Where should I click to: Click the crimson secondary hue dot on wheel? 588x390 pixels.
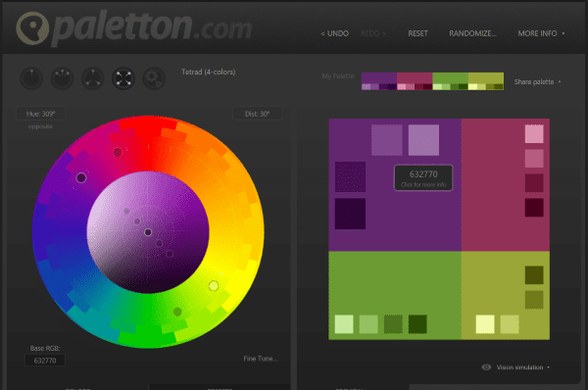(x=118, y=152)
